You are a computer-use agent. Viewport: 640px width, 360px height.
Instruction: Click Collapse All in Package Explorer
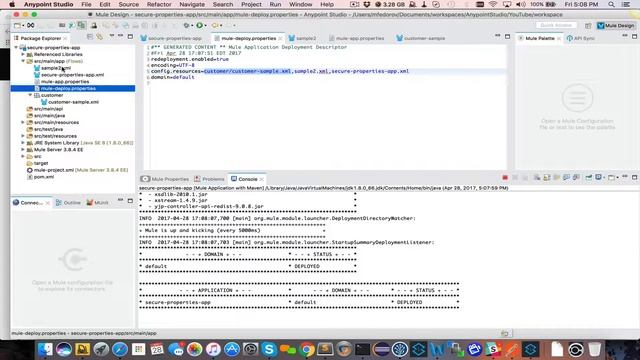click(x=90, y=37)
